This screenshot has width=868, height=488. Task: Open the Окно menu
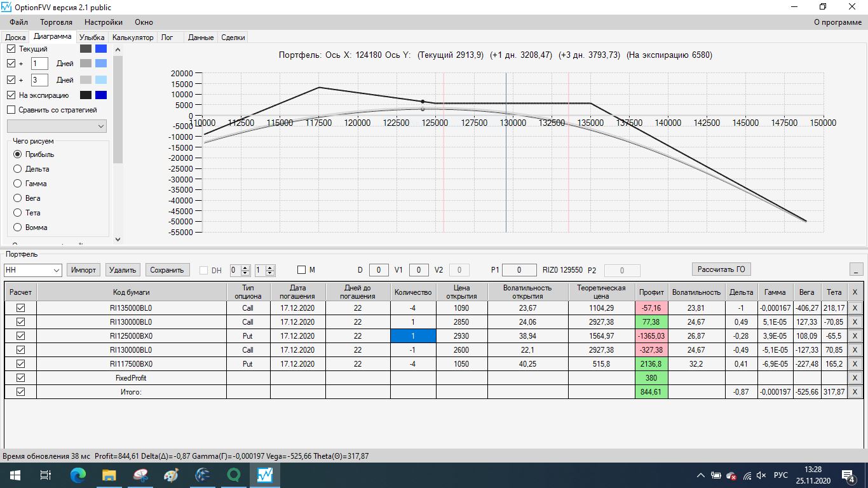144,22
